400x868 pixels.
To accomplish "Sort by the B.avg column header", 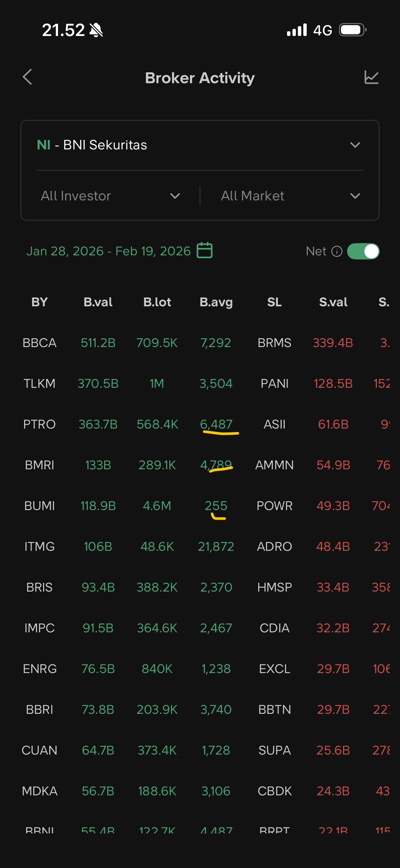I will click(x=216, y=302).
